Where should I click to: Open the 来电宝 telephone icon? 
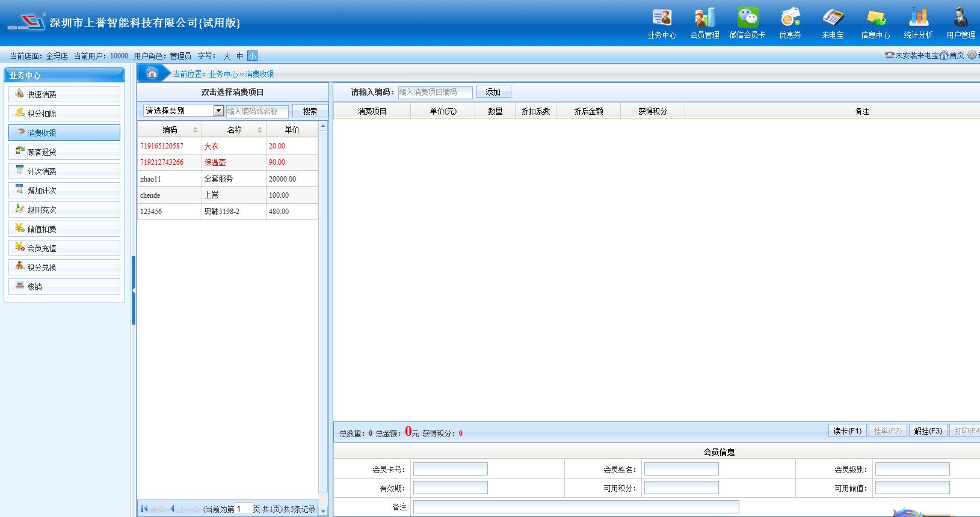pyautogui.click(x=833, y=17)
